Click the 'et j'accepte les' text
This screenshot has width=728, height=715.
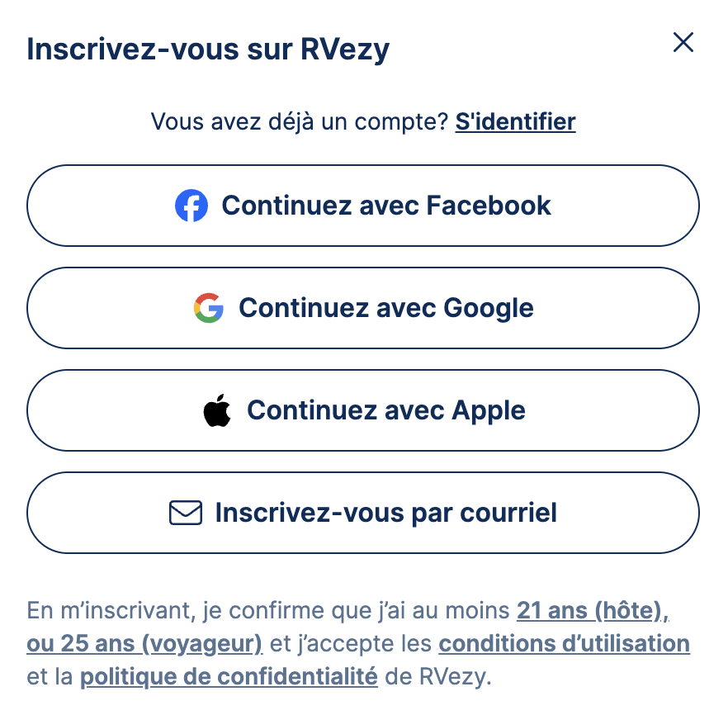point(351,643)
